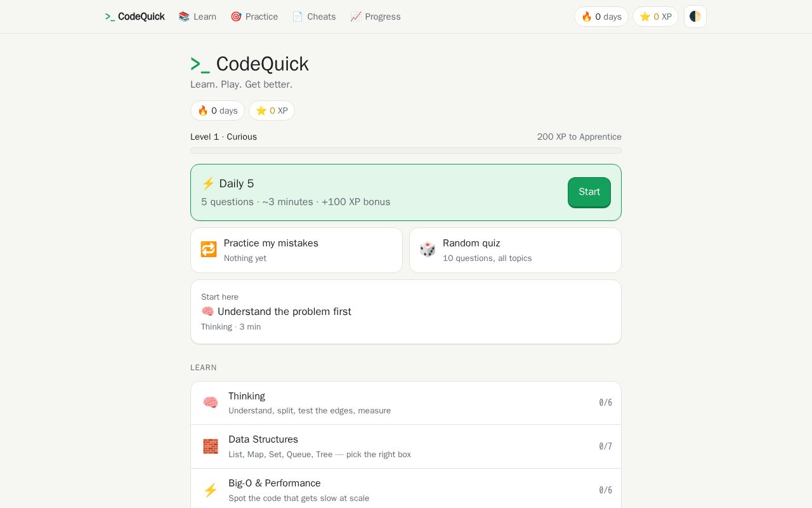Click the green terminal prompt icon beside heading
The width and height of the screenshot is (812, 508).
200,64
